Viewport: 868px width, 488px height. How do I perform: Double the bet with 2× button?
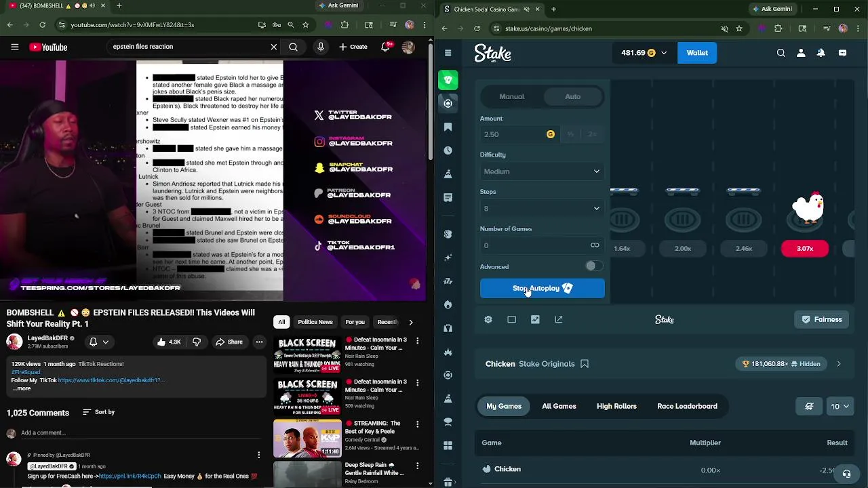click(593, 134)
